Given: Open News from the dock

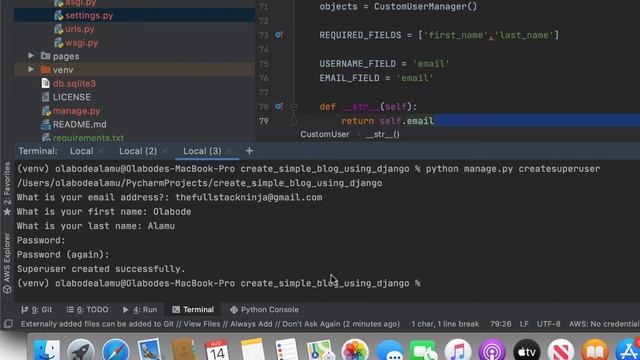Looking at the screenshot, I should click(561, 350).
